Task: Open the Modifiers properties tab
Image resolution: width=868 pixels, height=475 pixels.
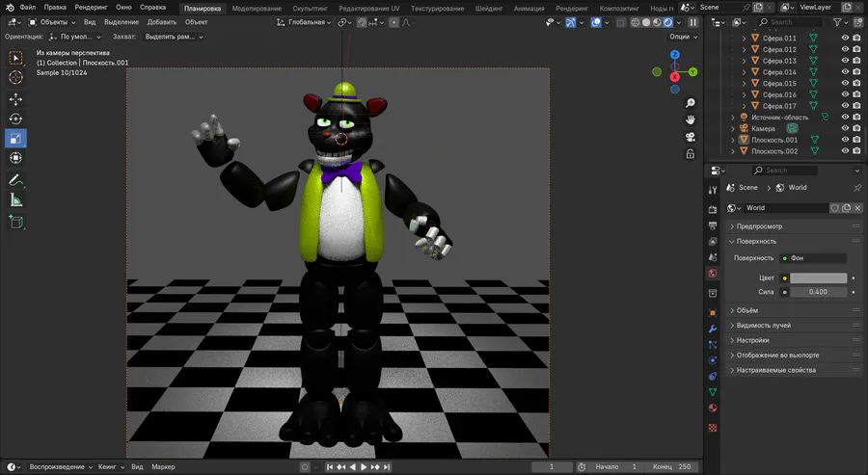Action: tap(713, 329)
